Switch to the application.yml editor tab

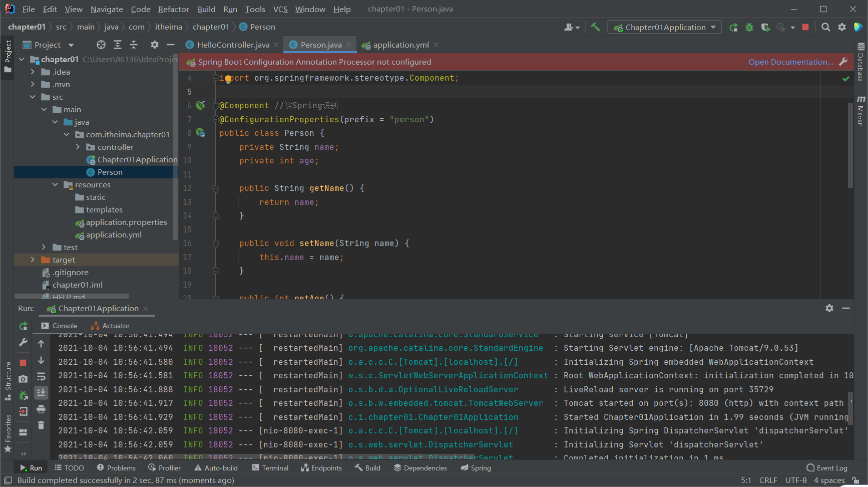click(400, 45)
